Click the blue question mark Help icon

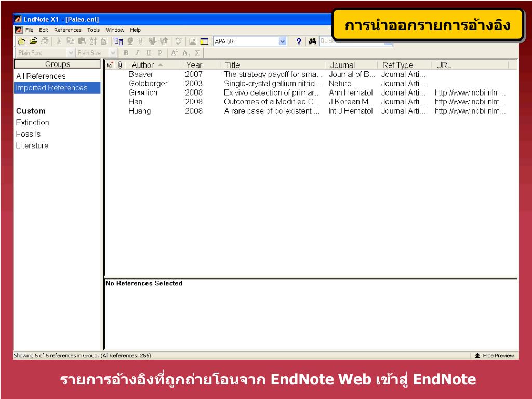pos(299,42)
